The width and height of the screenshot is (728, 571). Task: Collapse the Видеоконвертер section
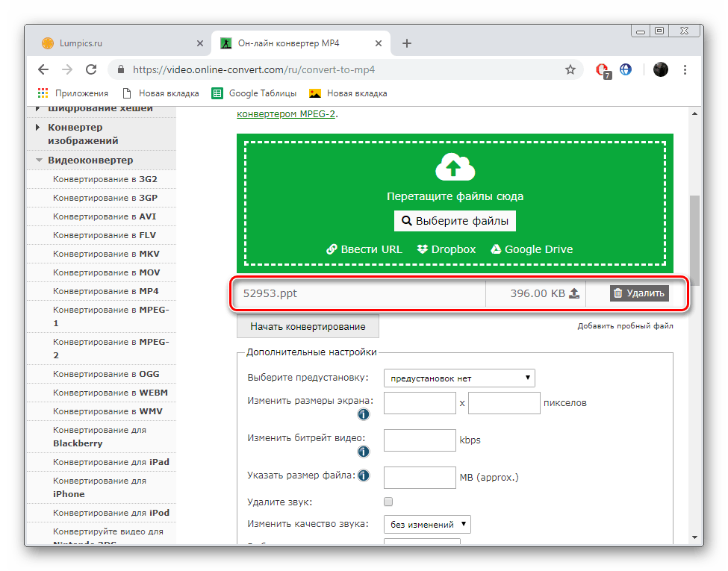pos(39,160)
